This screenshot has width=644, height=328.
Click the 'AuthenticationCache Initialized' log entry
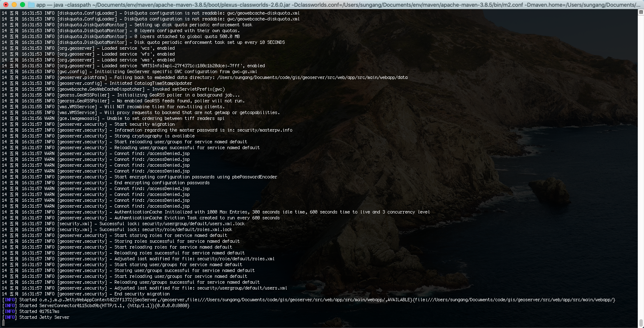pyautogui.click(x=271, y=212)
